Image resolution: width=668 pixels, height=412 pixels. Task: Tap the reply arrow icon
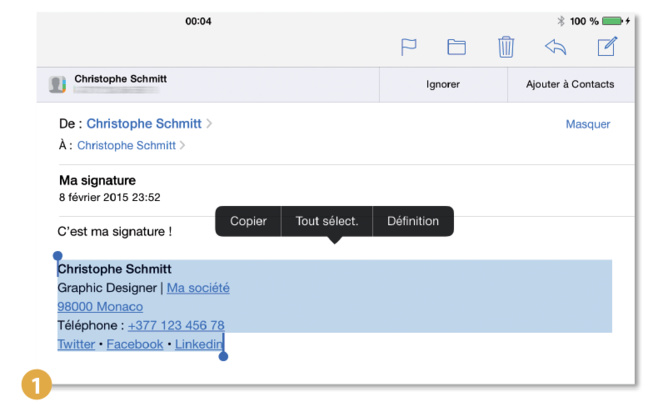555,47
